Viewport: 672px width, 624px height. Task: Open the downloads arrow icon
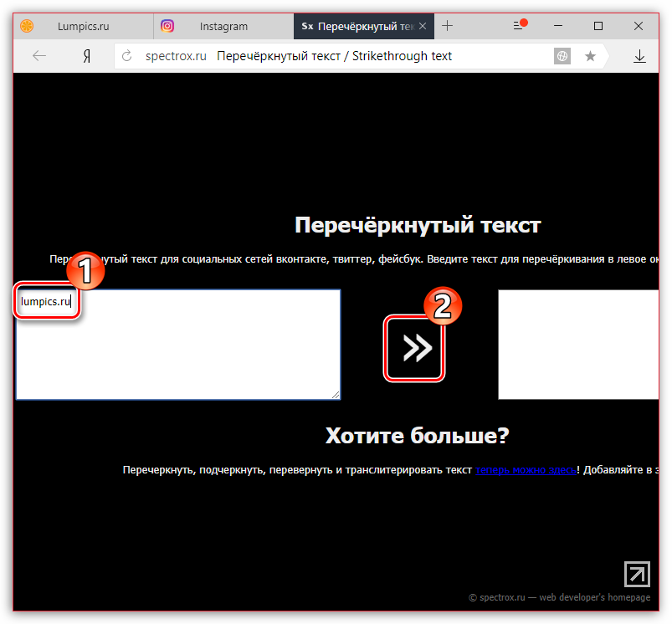pyautogui.click(x=639, y=56)
